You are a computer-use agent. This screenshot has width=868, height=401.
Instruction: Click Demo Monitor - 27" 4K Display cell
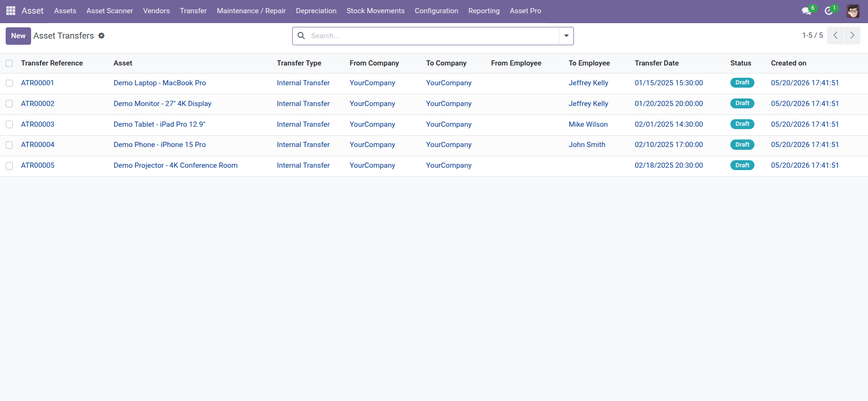163,104
